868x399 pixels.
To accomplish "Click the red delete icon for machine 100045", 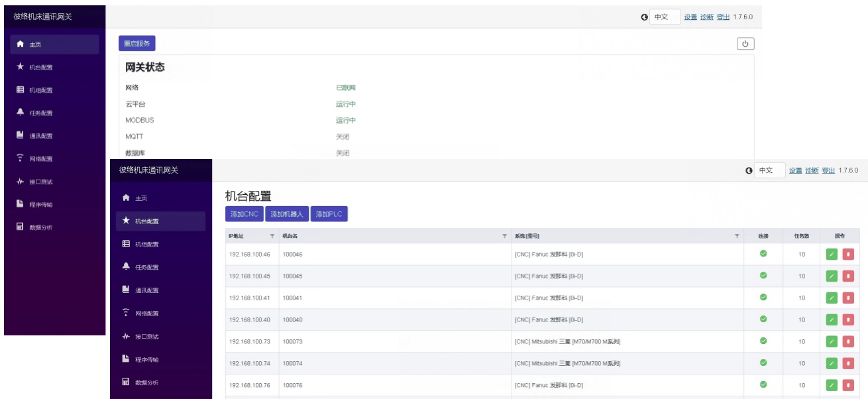I will click(x=848, y=276).
